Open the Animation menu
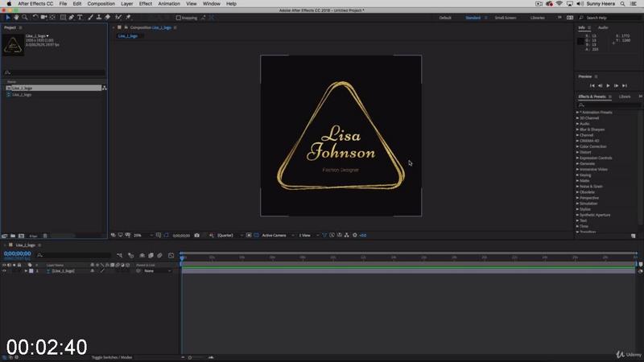Screen dimensions: 644x362 [x=169, y=4]
